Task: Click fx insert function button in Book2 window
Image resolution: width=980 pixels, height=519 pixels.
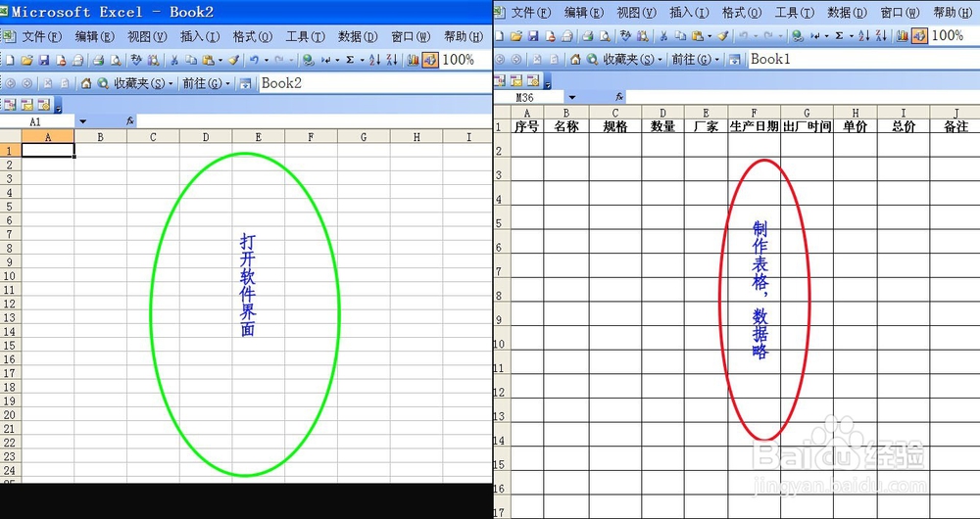Action: [x=130, y=121]
